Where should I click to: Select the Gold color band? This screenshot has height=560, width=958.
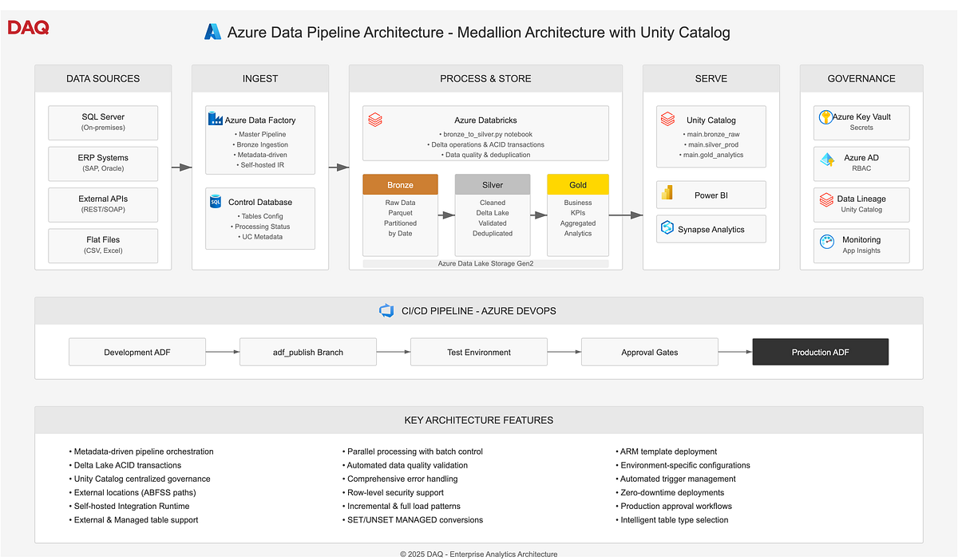click(x=578, y=184)
